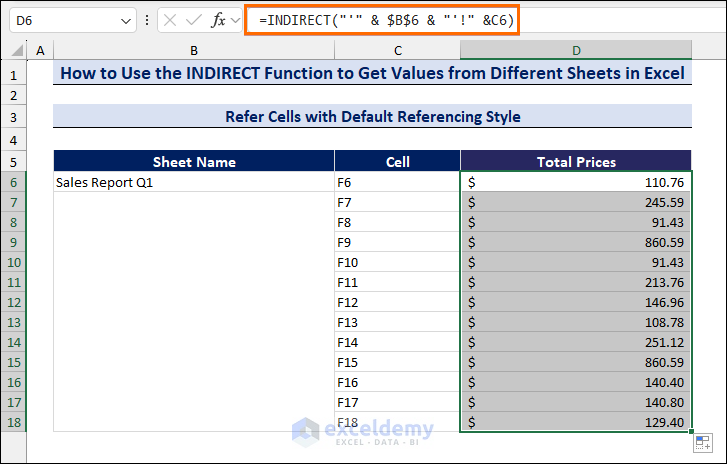
Task: Click the Name Box showing D6
Action: [60, 20]
